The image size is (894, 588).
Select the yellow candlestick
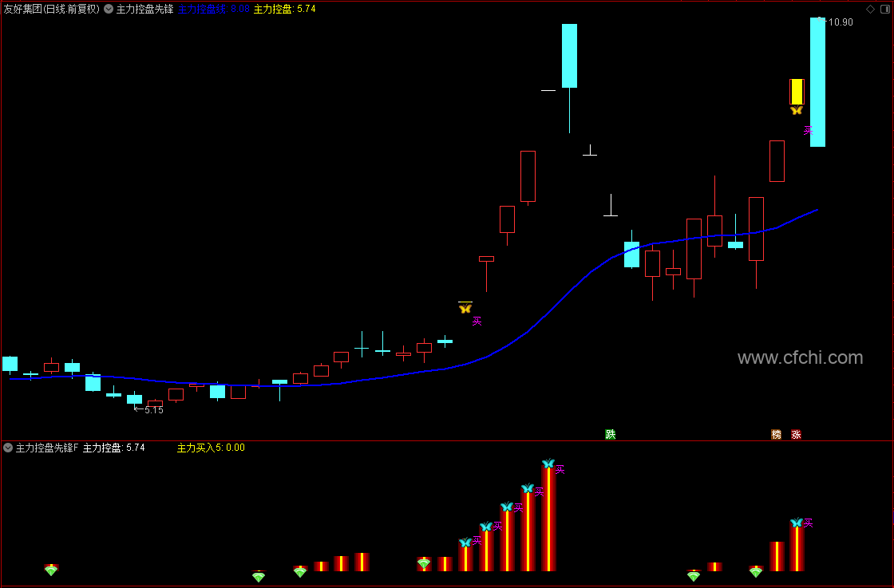point(797,92)
